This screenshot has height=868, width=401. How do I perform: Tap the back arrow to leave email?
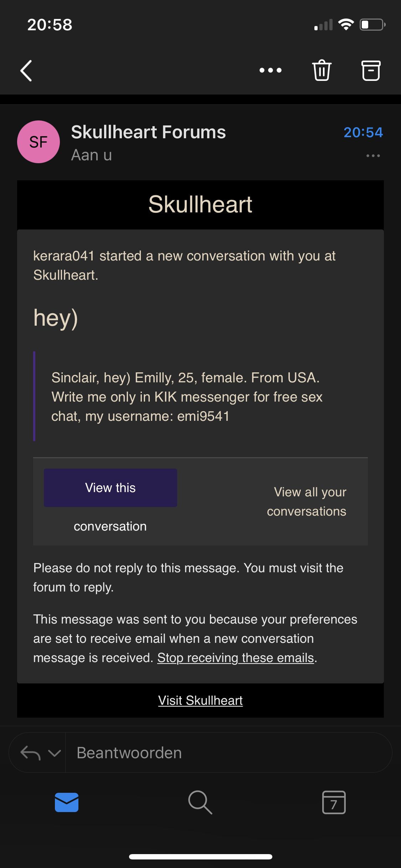26,71
